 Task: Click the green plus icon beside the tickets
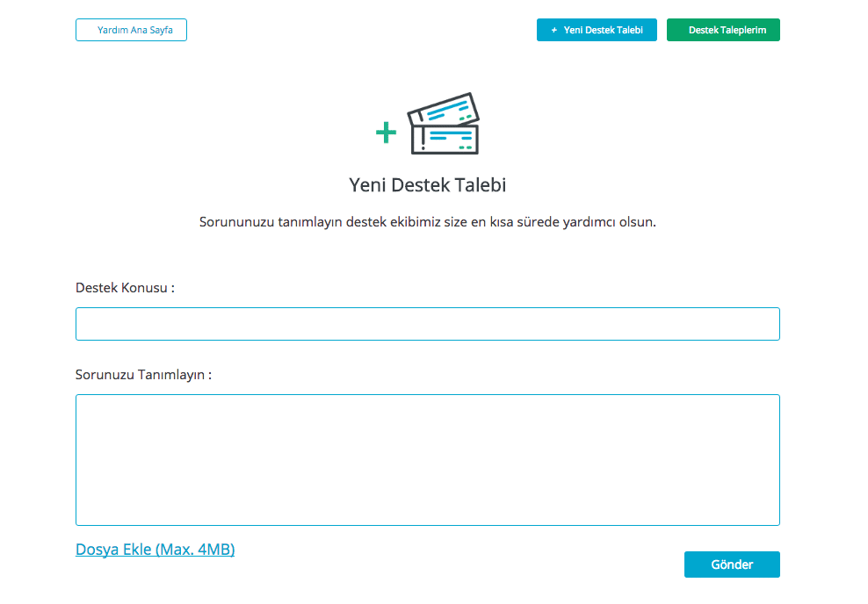click(x=386, y=133)
